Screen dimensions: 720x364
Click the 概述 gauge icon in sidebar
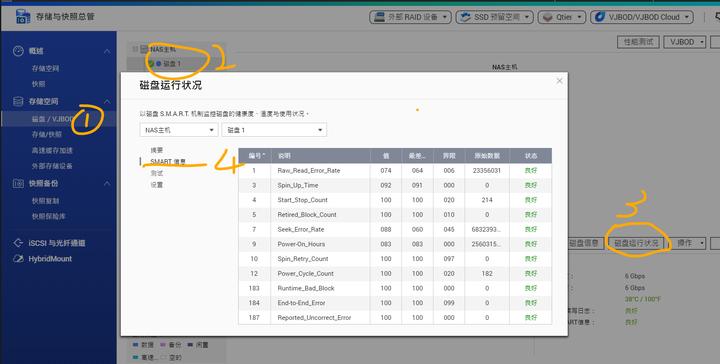click(x=18, y=51)
